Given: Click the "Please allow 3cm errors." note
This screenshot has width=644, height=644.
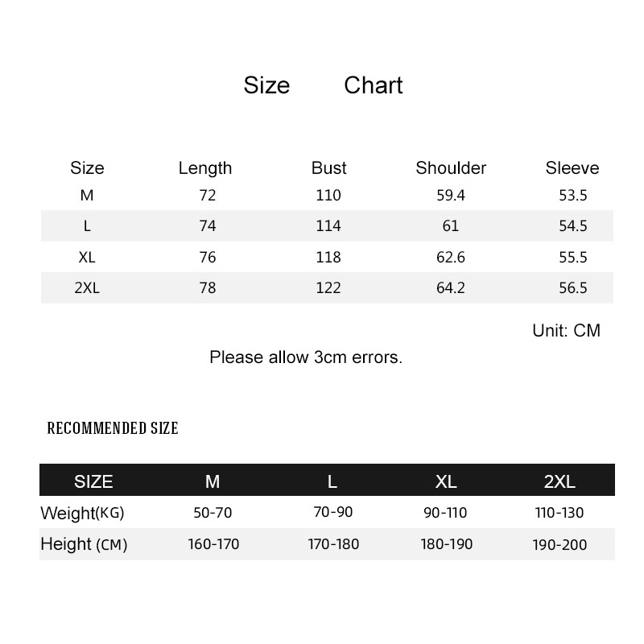Looking at the screenshot, I should click(x=306, y=357).
